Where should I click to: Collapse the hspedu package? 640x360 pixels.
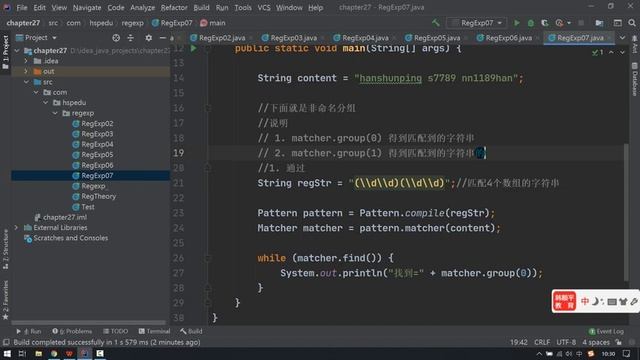click(x=46, y=102)
